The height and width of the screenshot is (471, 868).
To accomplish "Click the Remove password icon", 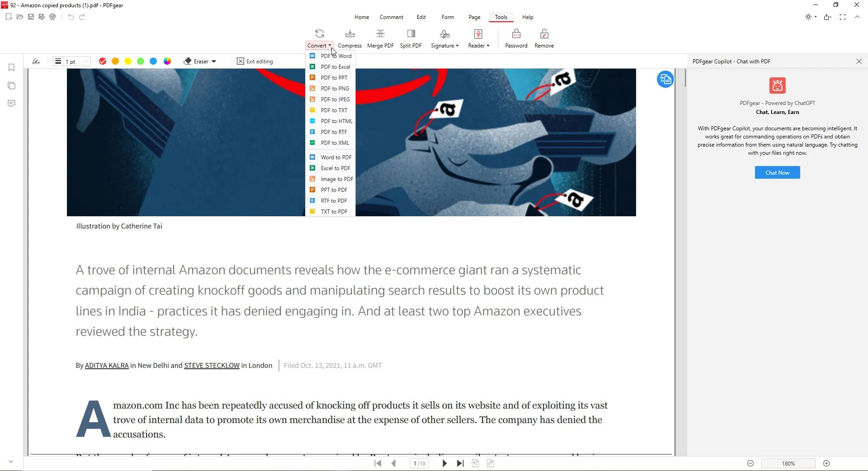I will [x=544, y=34].
